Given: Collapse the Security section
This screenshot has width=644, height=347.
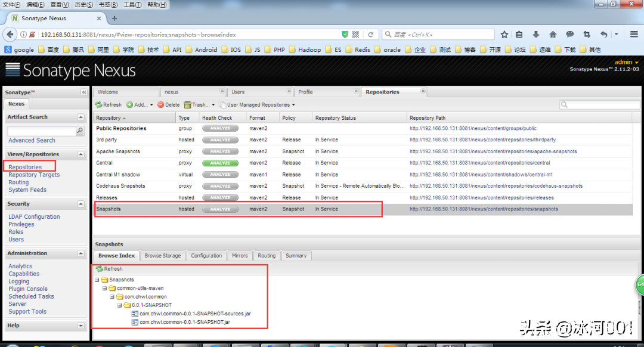Looking at the screenshot, I should pos(81,204).
